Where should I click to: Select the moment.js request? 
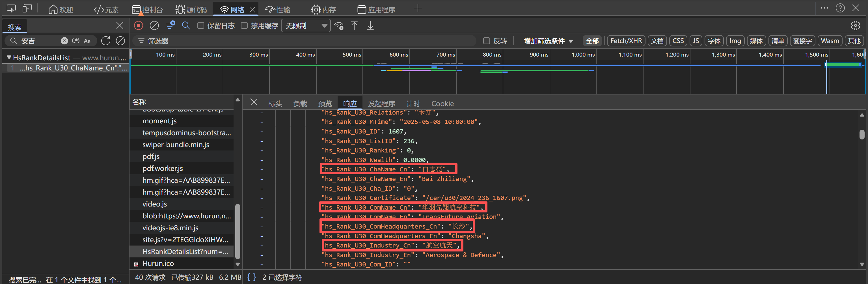181,121
